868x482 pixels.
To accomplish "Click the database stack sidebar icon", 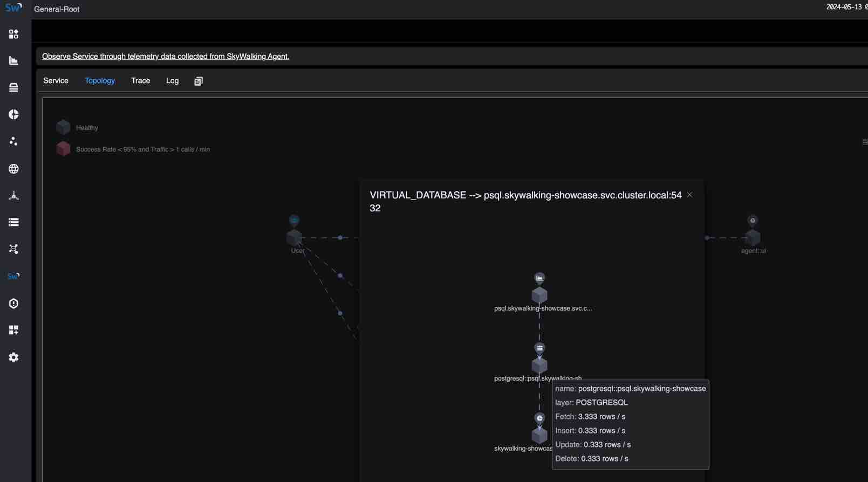I will pyautogui.click(x=13, y=87).
